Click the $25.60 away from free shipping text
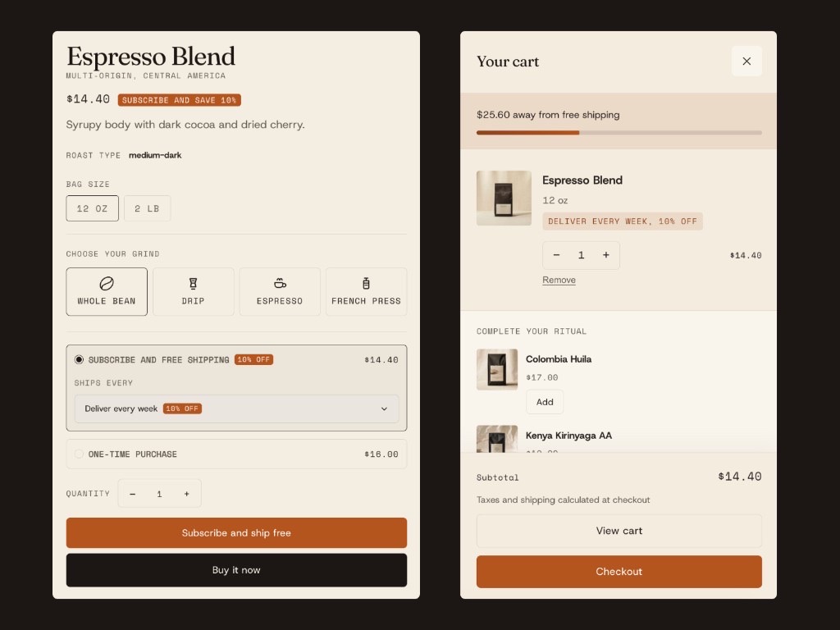The image size is (840, 630). (x=548, y=115)
